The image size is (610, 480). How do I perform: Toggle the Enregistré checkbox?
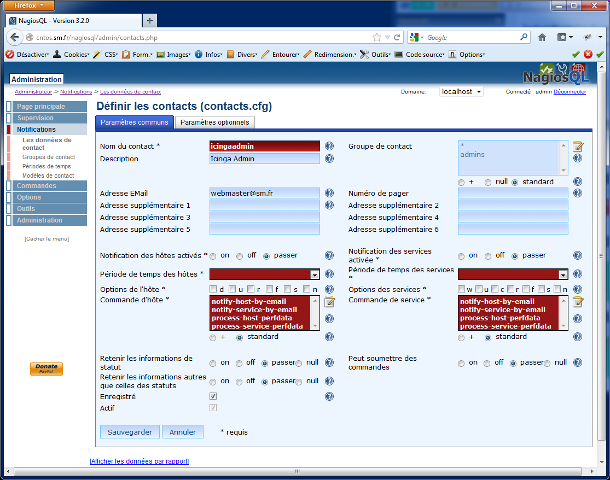pos(213,396)
